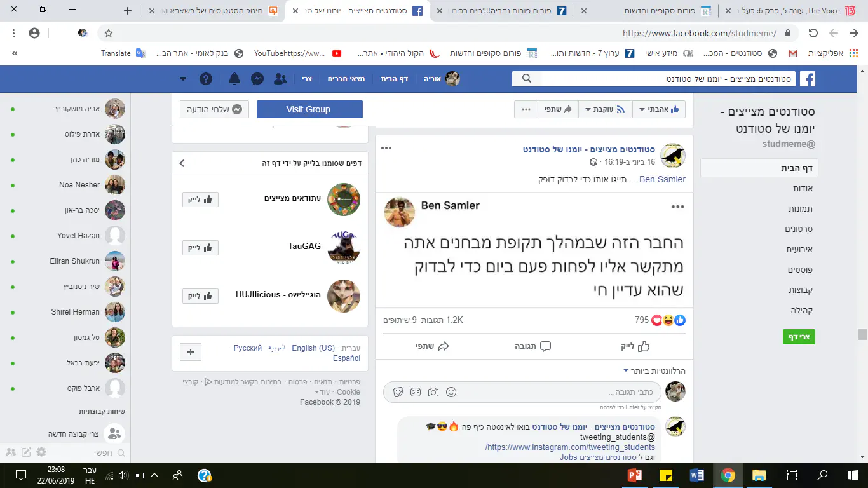
Task: Open account menu arrow in the top bar
Action: tap(183, 79)
